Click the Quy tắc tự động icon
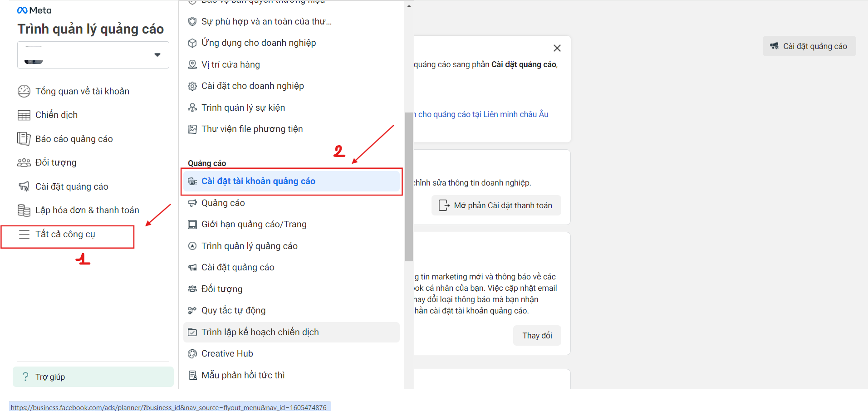The height and width of the screenshot is (411, 868). pos(192,311)
